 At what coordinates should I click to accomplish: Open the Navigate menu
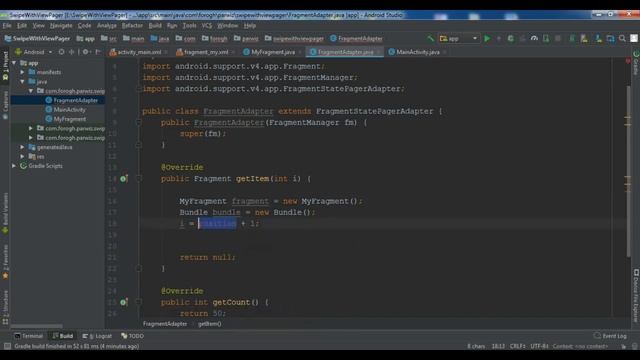click(61, 25)
